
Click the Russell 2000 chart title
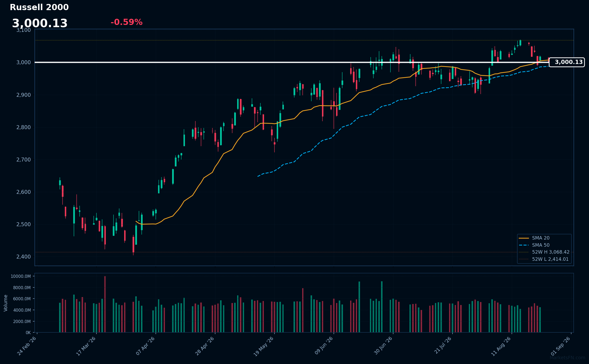(39, 7)
